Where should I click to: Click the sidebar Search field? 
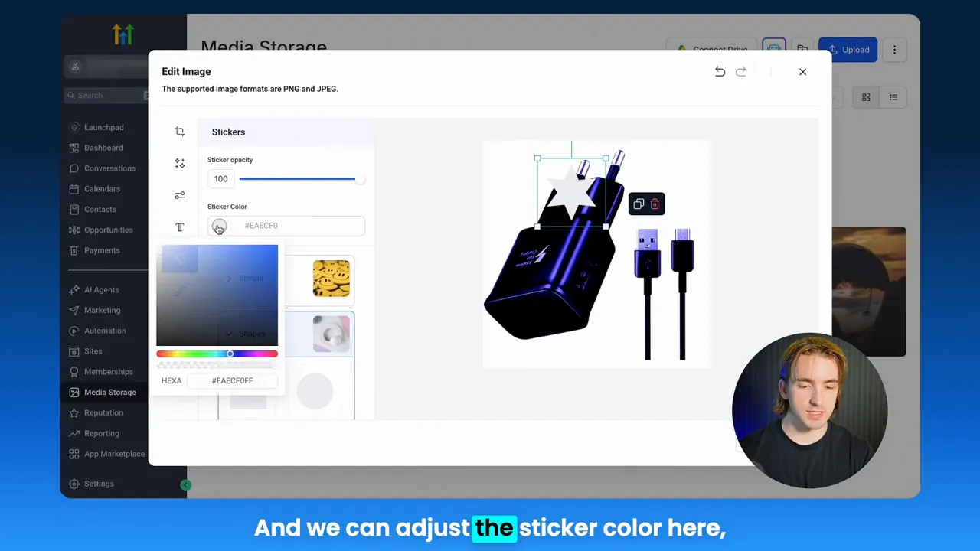[107, 95]
